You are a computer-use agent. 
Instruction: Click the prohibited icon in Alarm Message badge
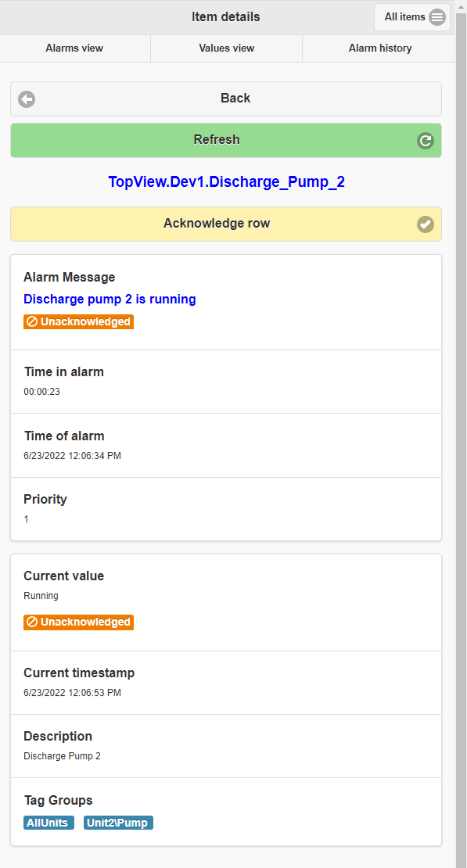pyautogui.click(x=32, y=321)
